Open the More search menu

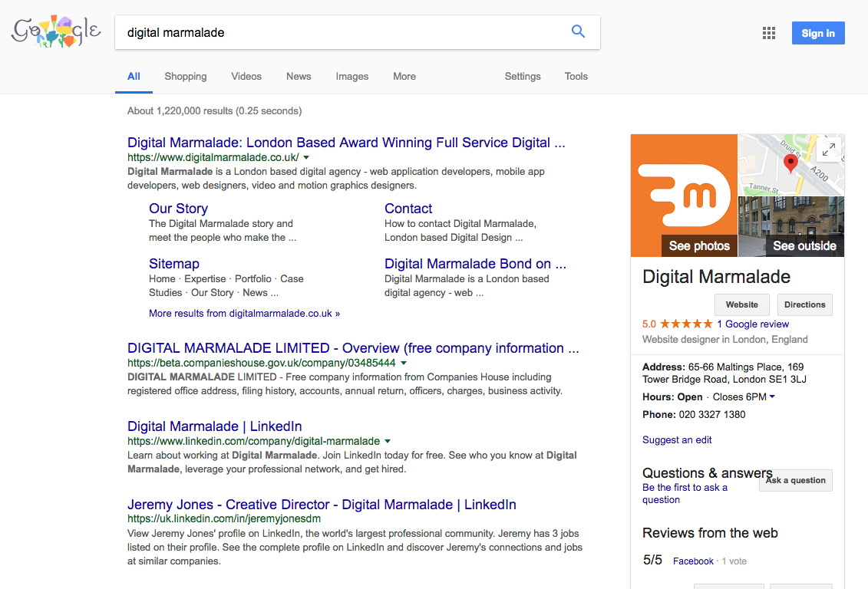pos(404,77)
